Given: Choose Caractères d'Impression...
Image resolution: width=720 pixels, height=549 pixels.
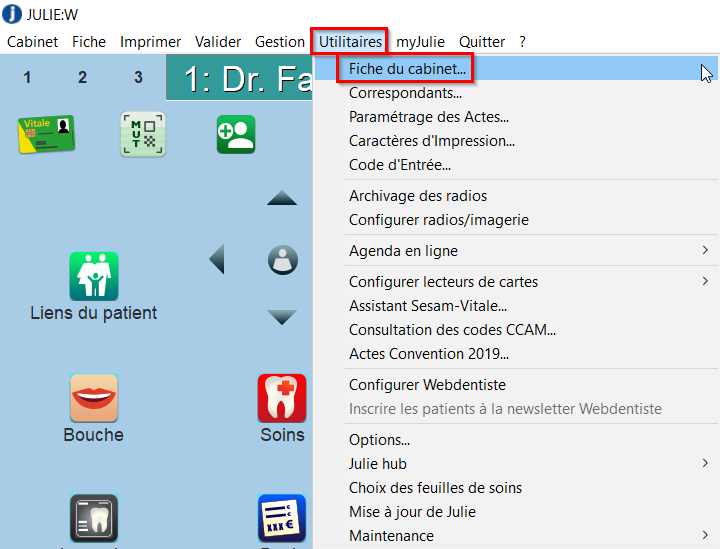Looking at the screenshot, I should [515, 140].
